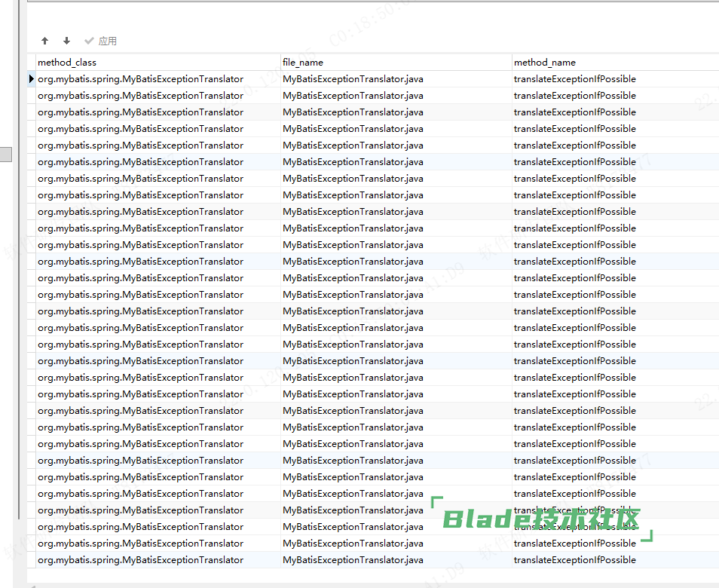Sort by the method_name column header

(x=614, y=63)
